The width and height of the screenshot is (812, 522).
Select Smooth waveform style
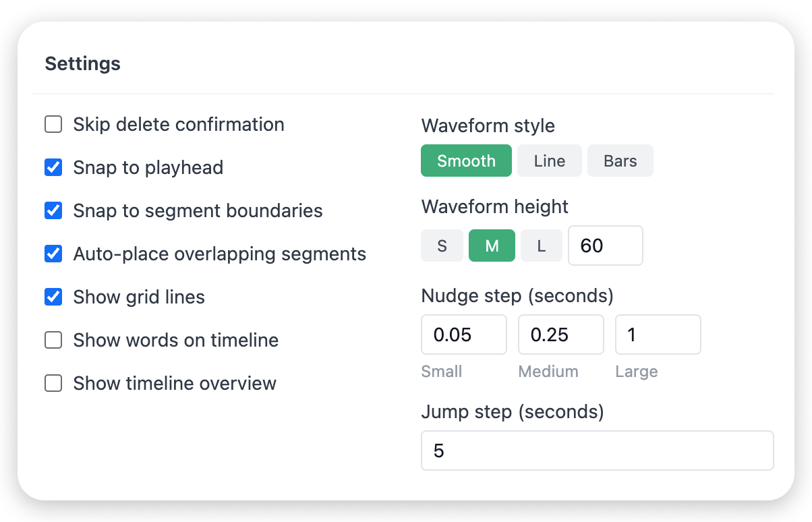(x=466, y=161)
